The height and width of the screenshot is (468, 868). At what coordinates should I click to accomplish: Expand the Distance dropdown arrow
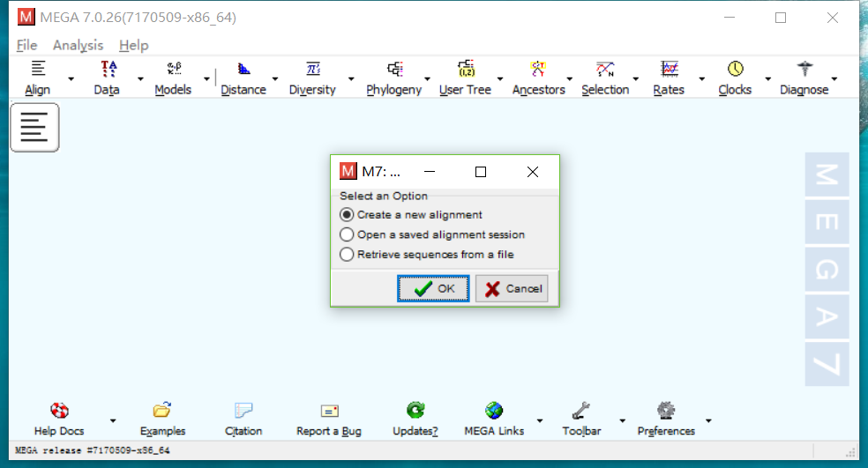[x=275, y=79]
